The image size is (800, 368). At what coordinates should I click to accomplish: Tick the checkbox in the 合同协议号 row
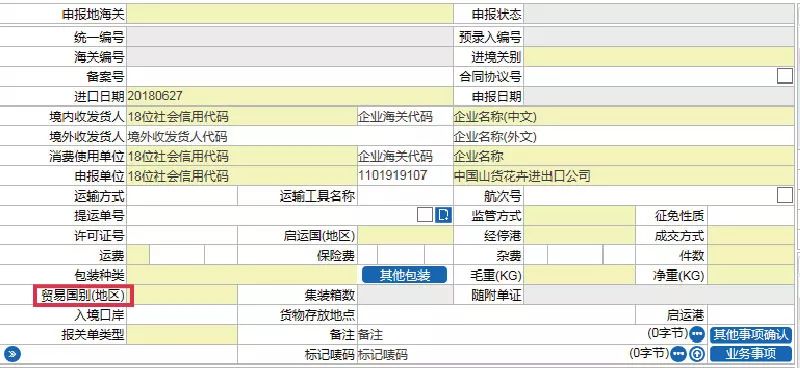point(785,77)
